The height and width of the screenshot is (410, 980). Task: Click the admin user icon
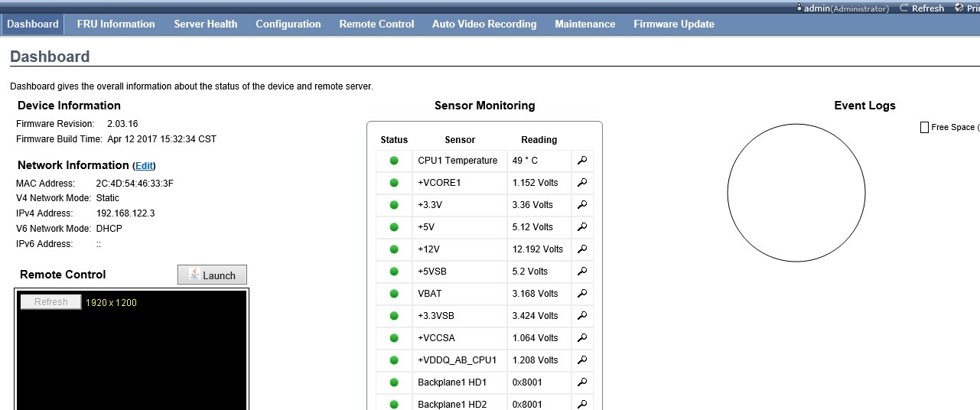click(799, 8)
